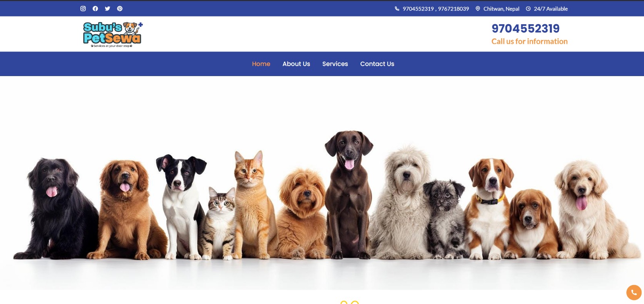The width and height of the screenshot is (644, 304).
Task: Click phone number 9767218039 in top bar
Action: point(454,8)
